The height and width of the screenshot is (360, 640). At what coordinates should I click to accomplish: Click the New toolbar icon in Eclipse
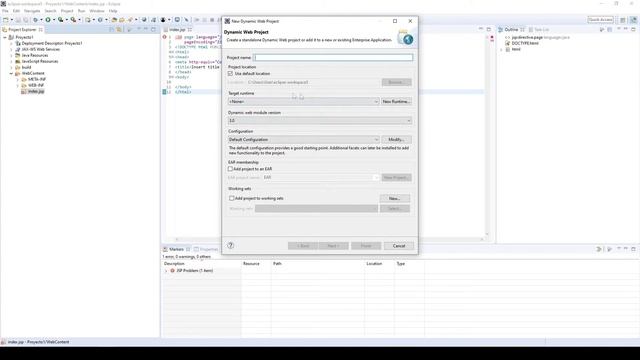pos(6,20)
